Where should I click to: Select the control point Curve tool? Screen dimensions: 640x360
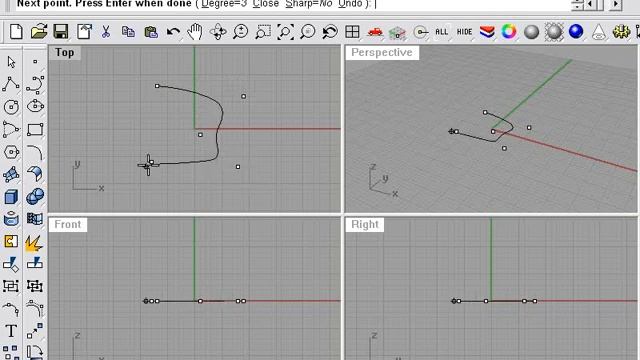click(x=35, y=84)
